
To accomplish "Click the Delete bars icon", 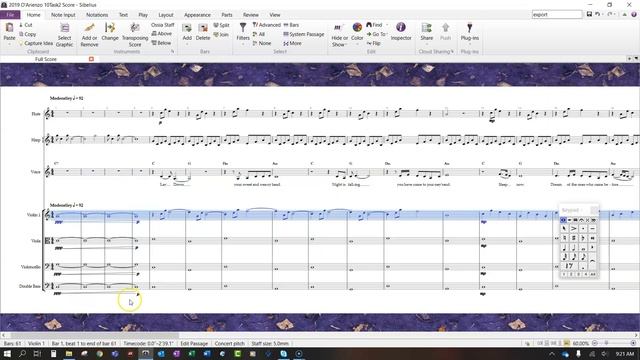I will [x=203, y=28].
